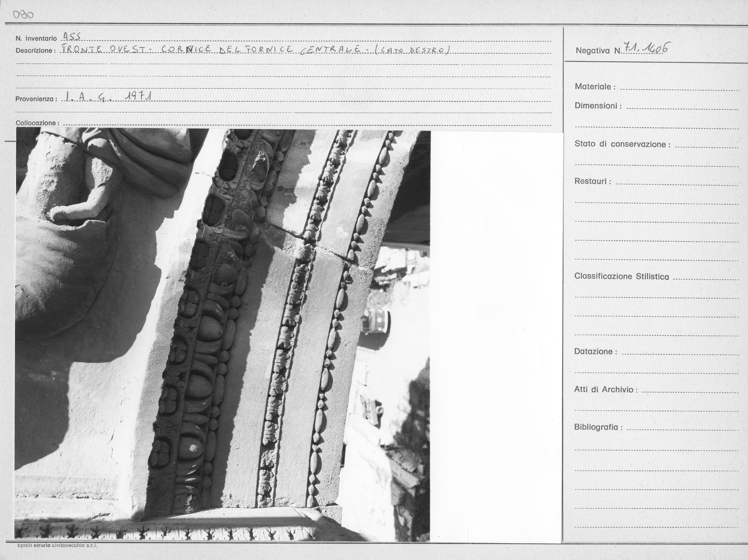Screen dimensions: 748x560
Task: Click the 'N. inventario' label
Action: coord(36,39)
